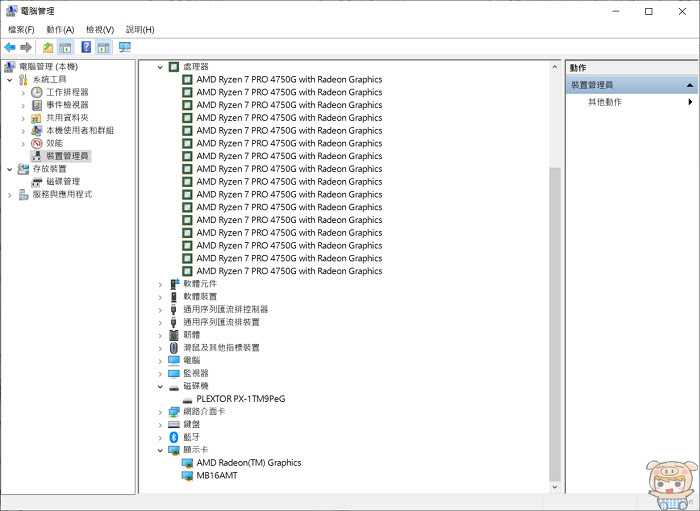This screenshot has width=700, height=511.
Task: Open the 檢視(V) menu
Action: tap(100, 29)
